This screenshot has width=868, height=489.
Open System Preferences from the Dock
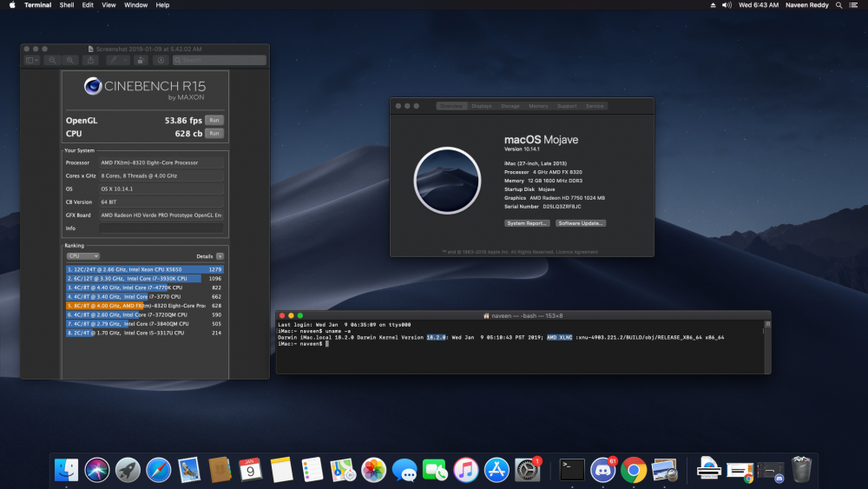[x=527, y=470]
